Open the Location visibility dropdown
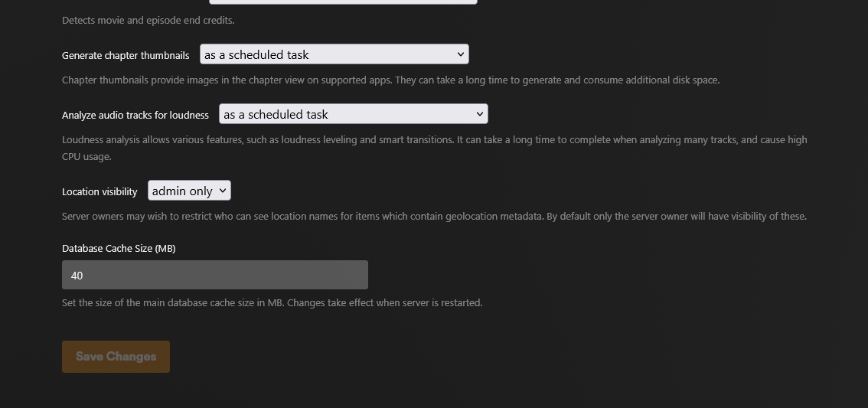 point(189,191)
